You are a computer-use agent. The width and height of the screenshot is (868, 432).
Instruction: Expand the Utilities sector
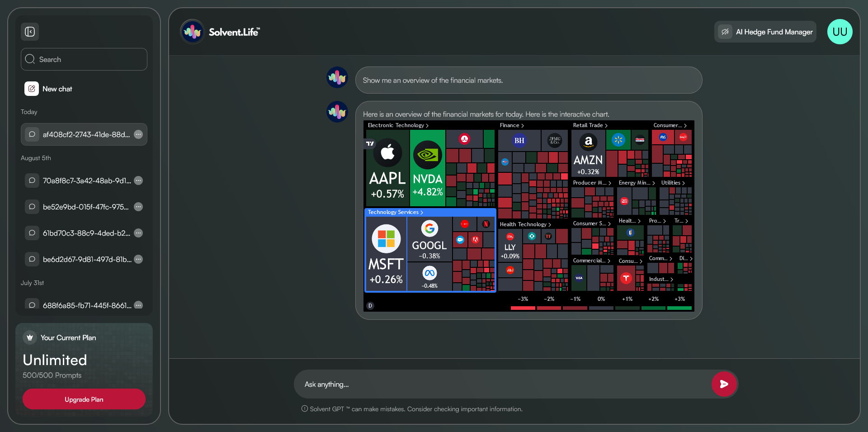673,183
